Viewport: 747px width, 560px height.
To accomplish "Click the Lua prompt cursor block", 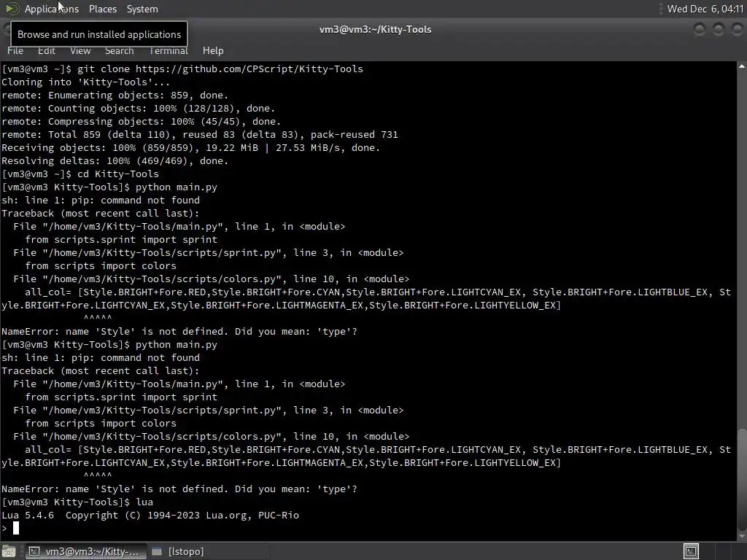I will (x=16, y=528).
